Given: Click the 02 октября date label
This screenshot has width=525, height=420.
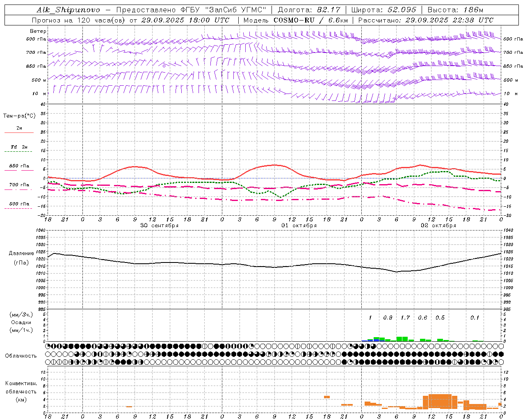Looking at the screenshot, I should (438, 225).
